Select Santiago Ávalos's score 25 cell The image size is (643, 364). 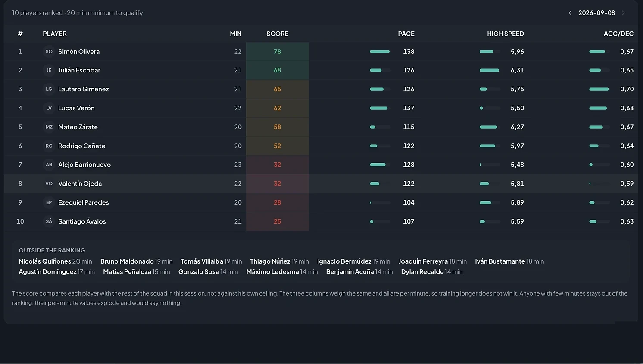(278, 221)
